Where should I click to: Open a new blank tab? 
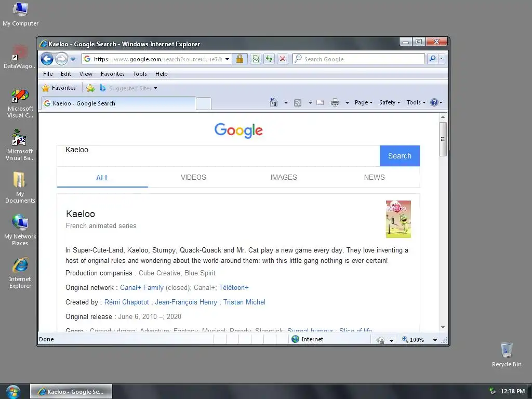pyautogui.click(x=204, y=103)
